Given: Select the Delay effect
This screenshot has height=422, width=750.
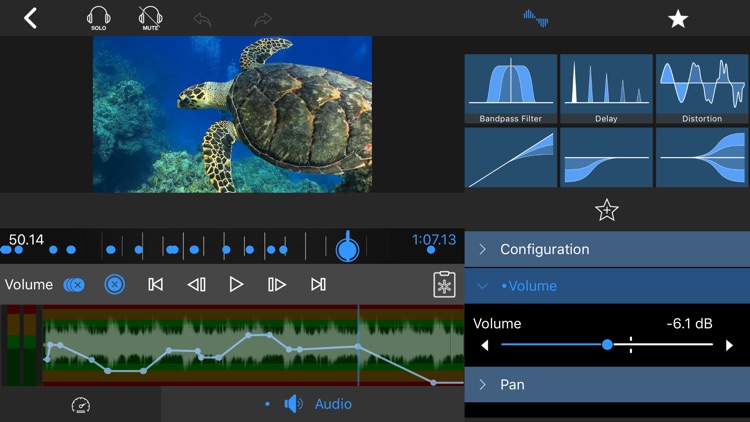Looking at the screenshot, I should (606, 89).
